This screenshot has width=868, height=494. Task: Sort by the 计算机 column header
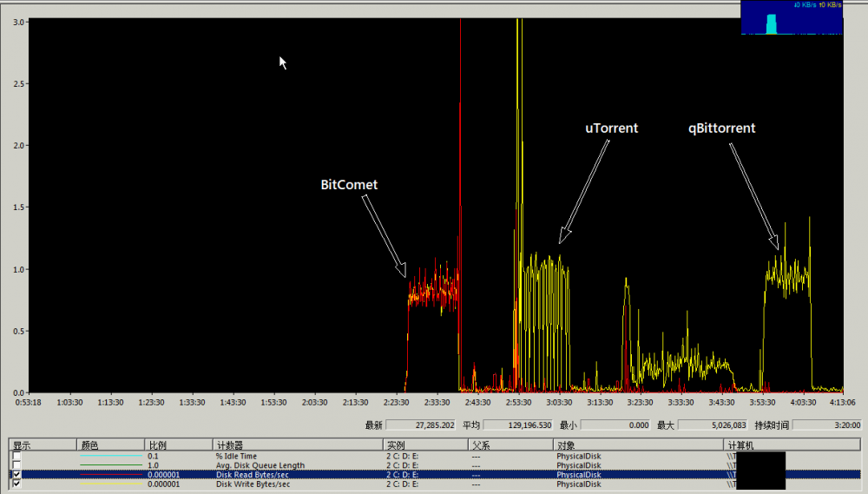(x=792, y=445)
